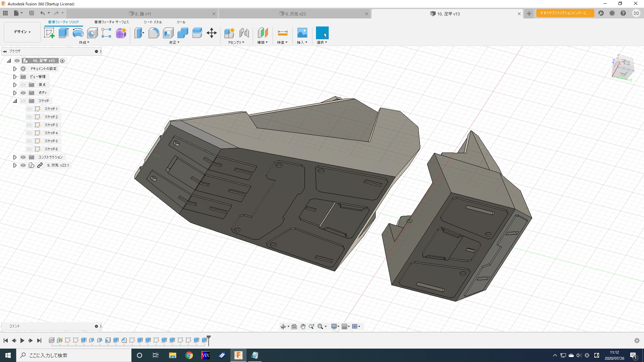The width and height of the screenshot is (644, 362).
Task: Click the orange subscription button
Action: point(565,13)
